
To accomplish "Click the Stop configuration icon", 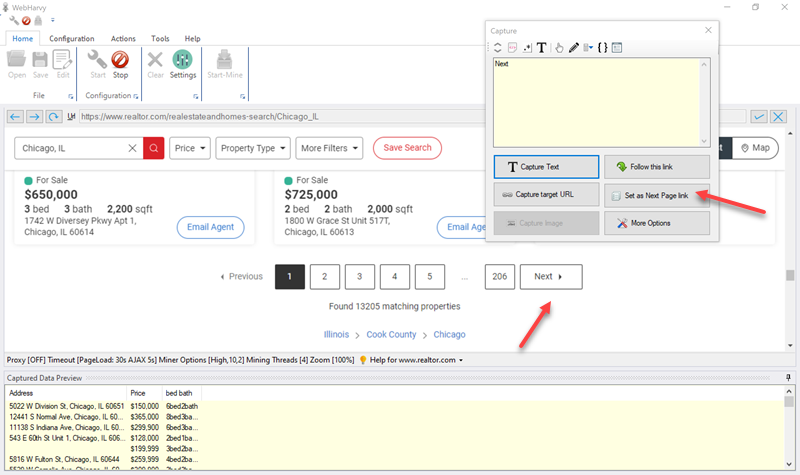I will (120, 64).
